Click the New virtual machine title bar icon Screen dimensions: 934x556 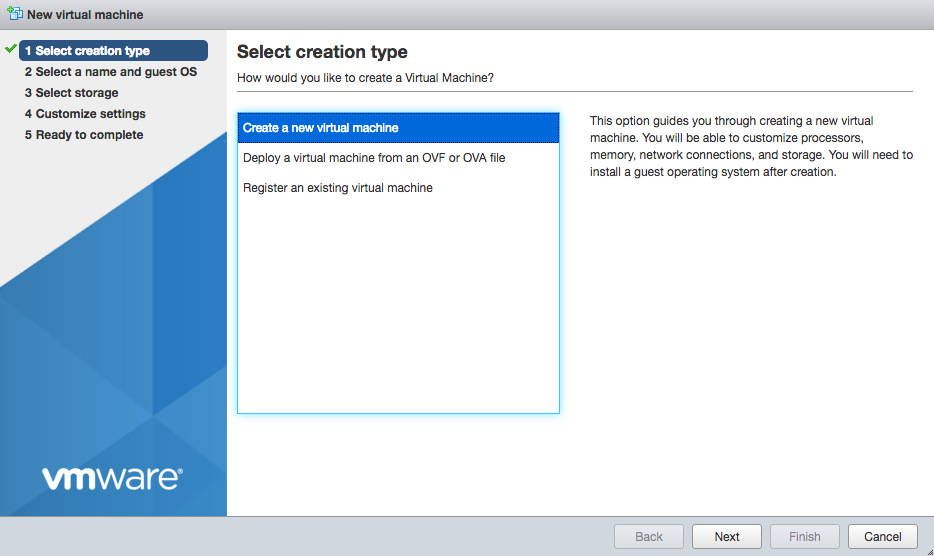(15, 14)
